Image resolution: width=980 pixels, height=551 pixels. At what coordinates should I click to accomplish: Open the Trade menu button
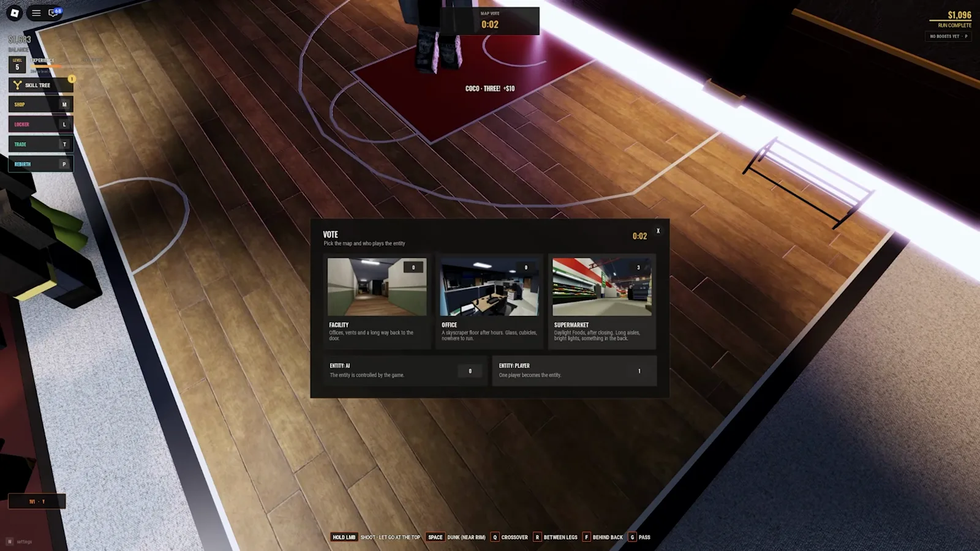point(41,144)
